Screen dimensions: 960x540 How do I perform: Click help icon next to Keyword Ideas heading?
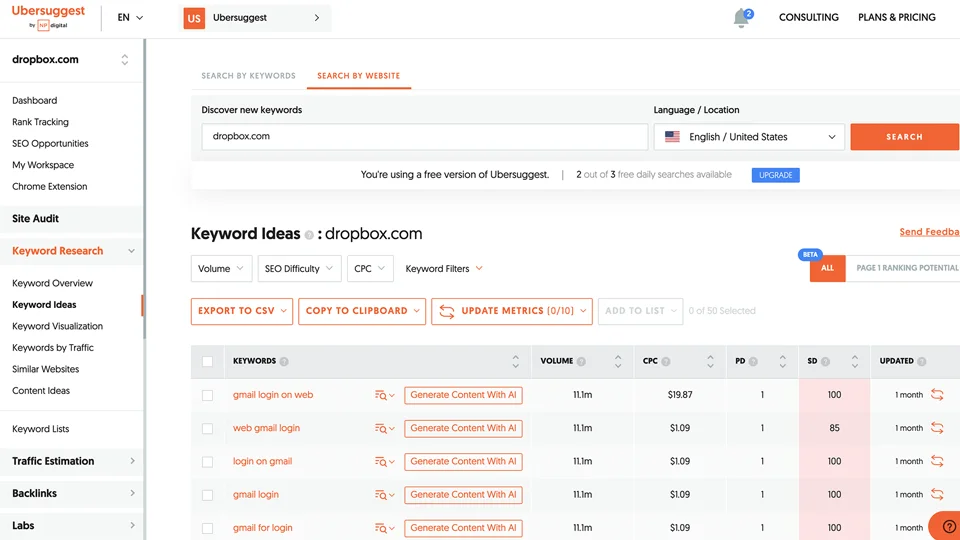(309, 235)
